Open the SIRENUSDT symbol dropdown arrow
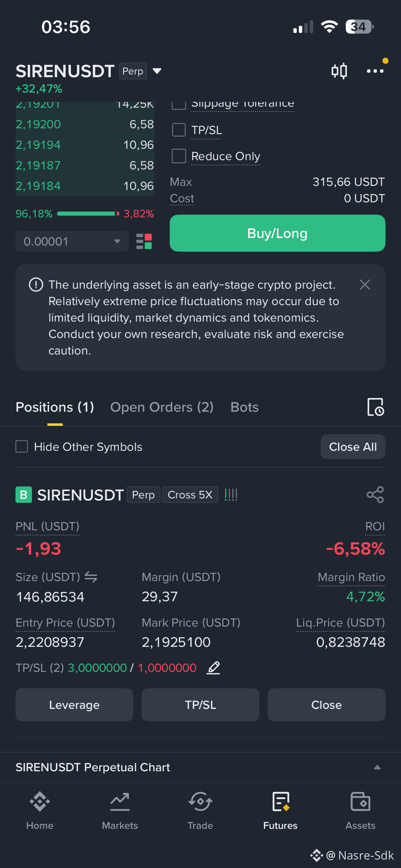 (x=157, y=71)
